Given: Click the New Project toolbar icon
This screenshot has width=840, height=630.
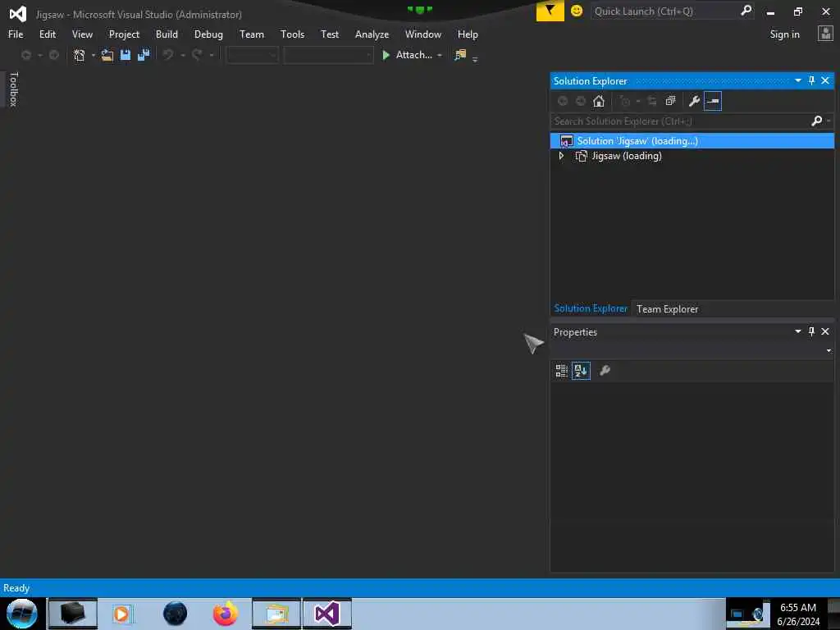Looking at the screenshot, I should pyautogui.click(x=80, y=55).
